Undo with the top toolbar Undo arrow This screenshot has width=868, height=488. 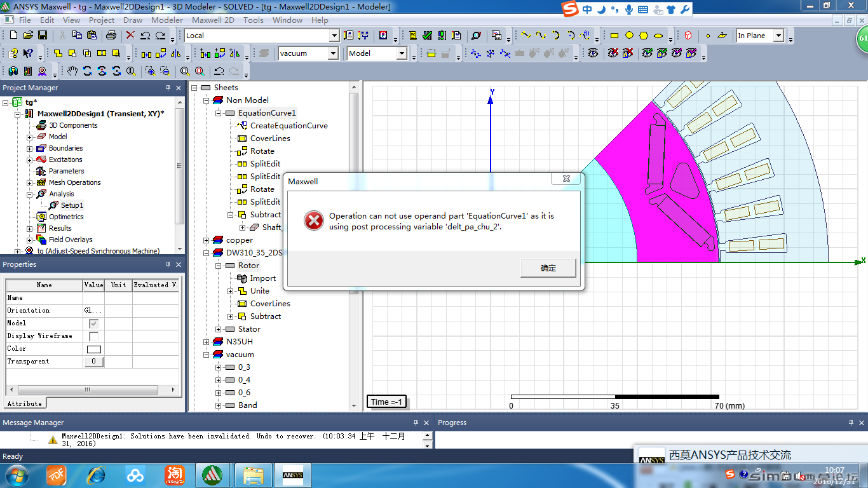[x=145, y=36]
